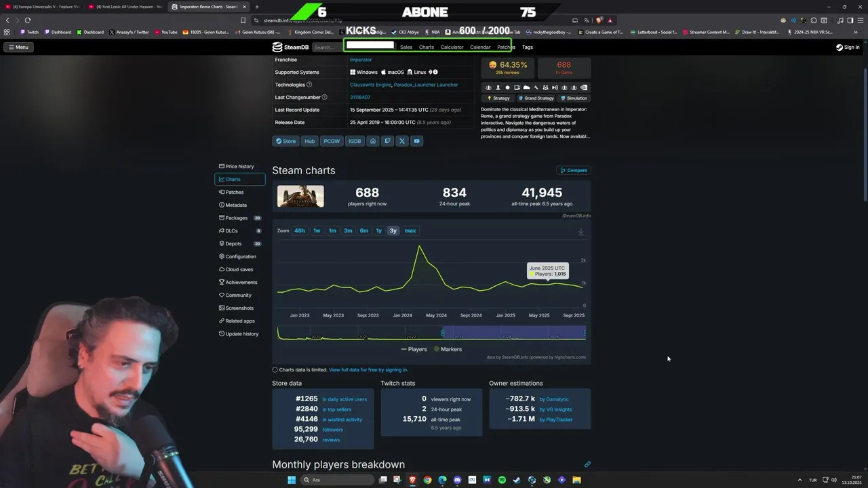Open the Related apps sidebar item
The height and width of the screenshot is (488, 868).
click(x=239, y=321)
